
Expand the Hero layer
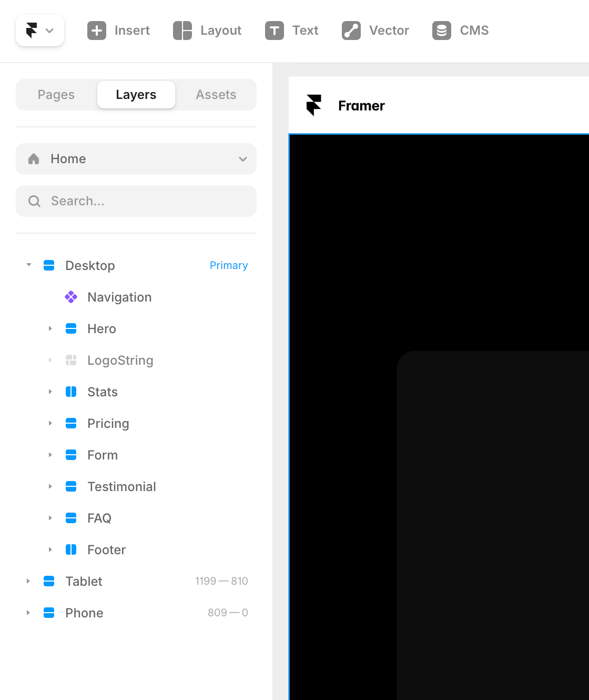point(50,328)
